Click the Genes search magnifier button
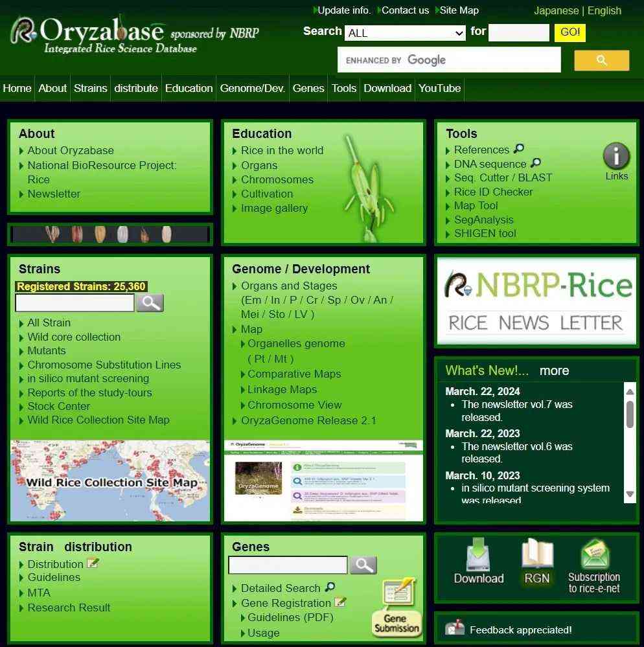The height and width of the screenshot is (647, 644). (x=363, y=565)
